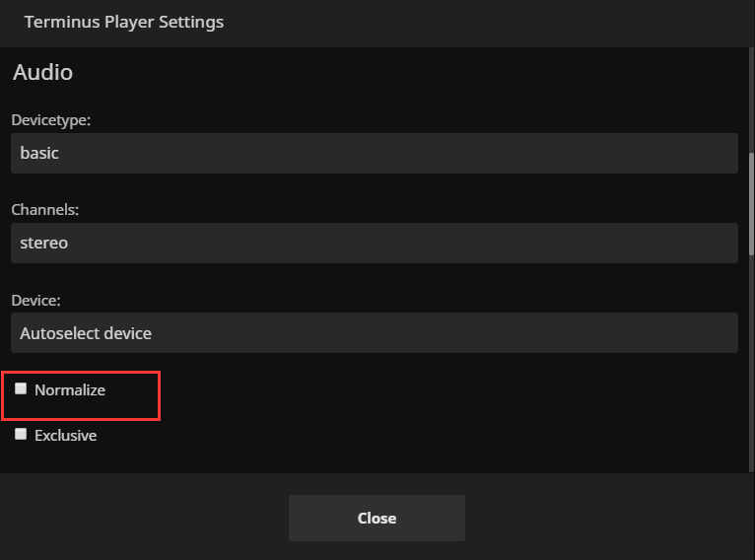Click the Devicetype field label
Screen dimensions: 755x560
tap(50, 120)
